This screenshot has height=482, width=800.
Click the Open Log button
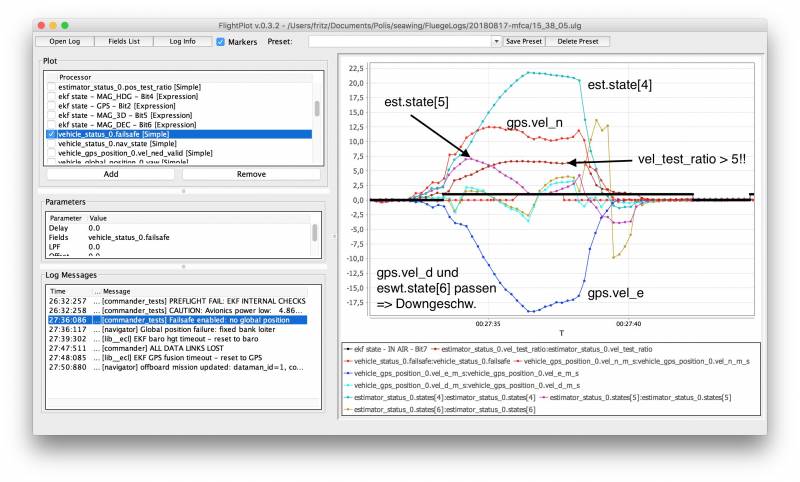(x=64, y=42)
